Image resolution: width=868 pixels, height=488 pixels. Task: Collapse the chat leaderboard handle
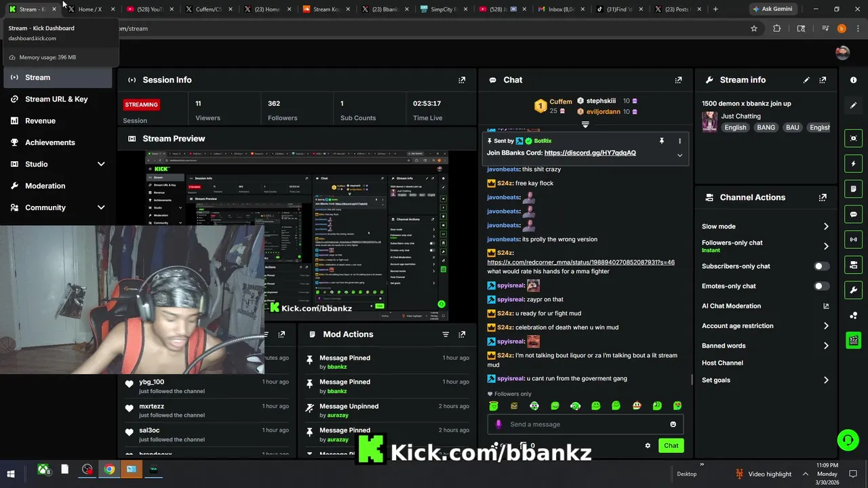point(585,125)
